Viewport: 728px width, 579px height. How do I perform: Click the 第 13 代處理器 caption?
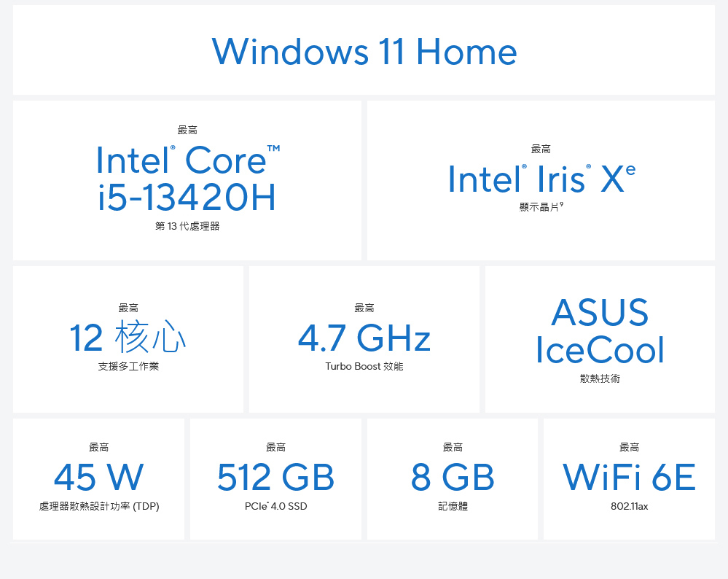point(187,226)
